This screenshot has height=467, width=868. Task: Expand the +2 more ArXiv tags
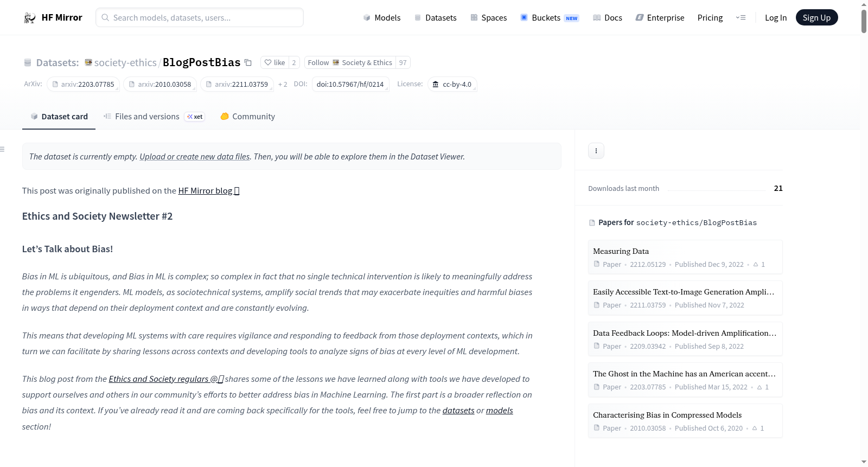[x=283, y=84]
